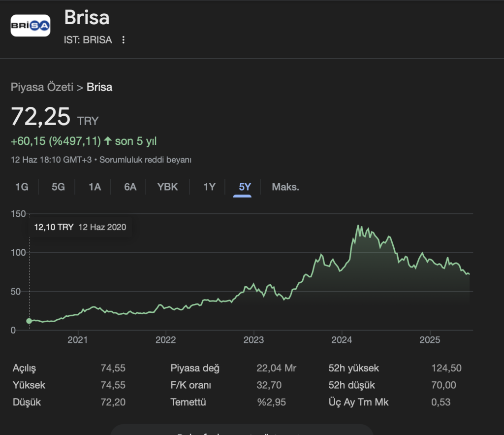The image size is (504, 435).
Task: Click the 100 y-axis label
Action: coord(18,253)
